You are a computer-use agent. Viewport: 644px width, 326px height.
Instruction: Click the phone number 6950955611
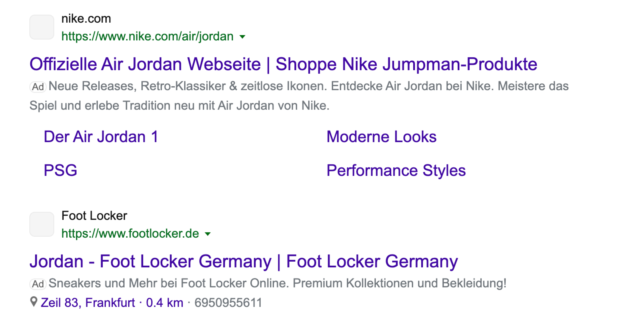(228, 303)
